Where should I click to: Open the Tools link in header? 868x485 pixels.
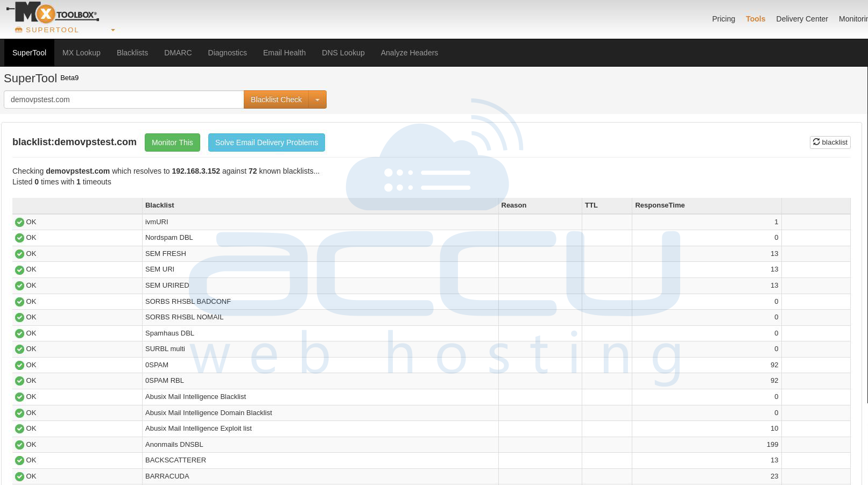pos(756,19)
